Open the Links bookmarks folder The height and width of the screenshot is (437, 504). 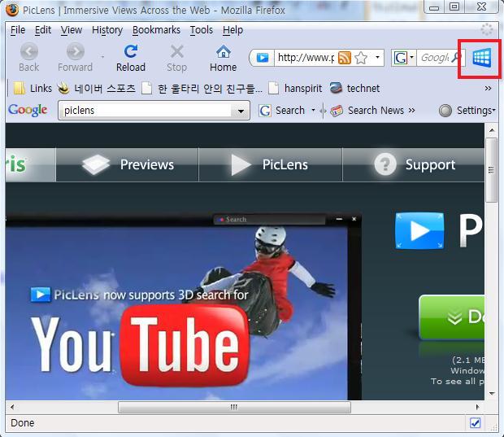point(33,88)
